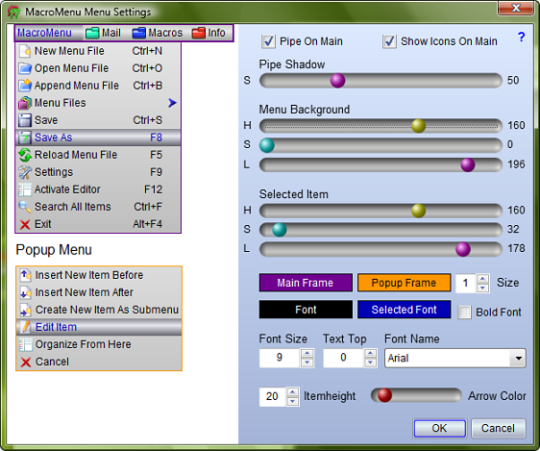Expand the Menu Files submenu arrow
The height and width of the screenshot is (451, 540).
click(172, 103)
